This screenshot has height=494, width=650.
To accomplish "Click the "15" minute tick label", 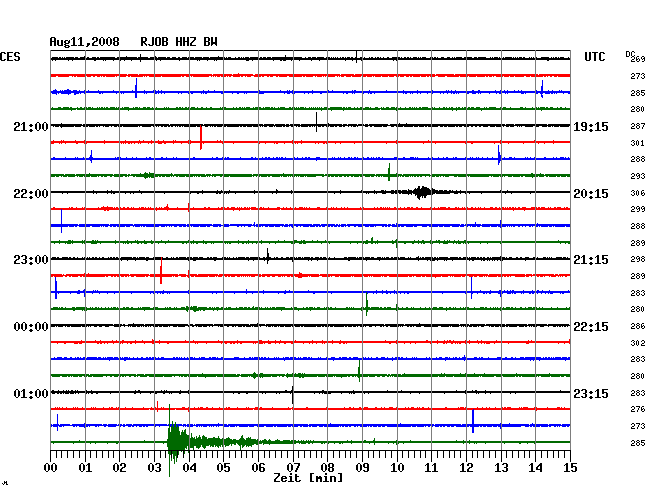I will click(x=570, y=468).
